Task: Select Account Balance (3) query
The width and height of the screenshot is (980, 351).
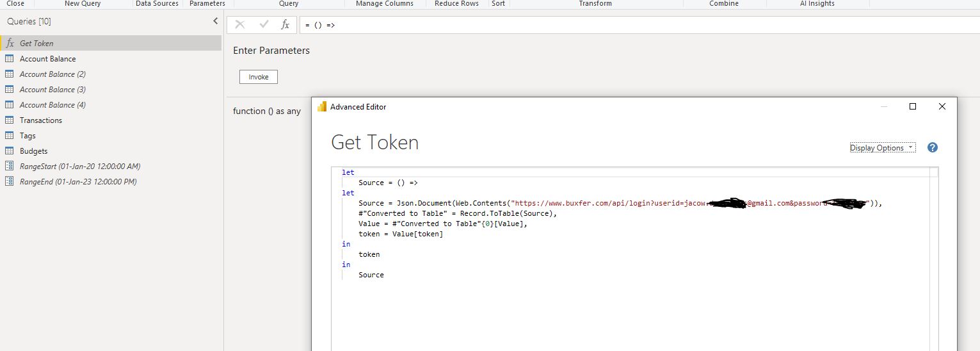Action: tap(52, 89)
